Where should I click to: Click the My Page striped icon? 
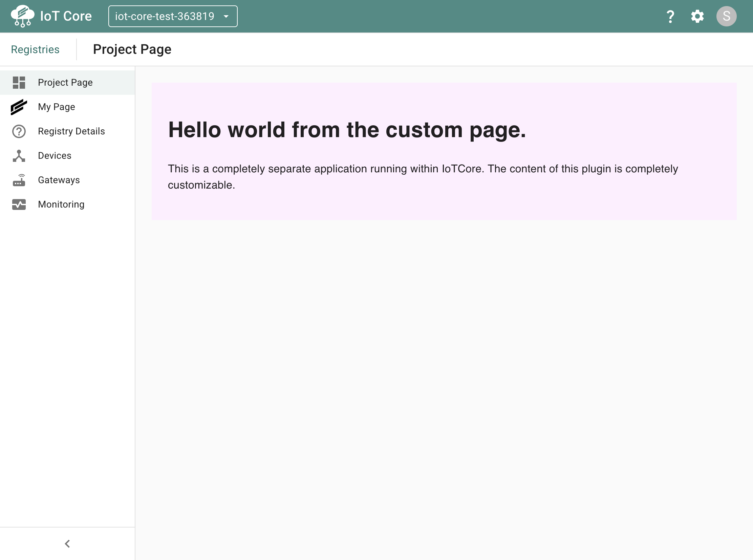pyautogui.click(x=19, y=107)
